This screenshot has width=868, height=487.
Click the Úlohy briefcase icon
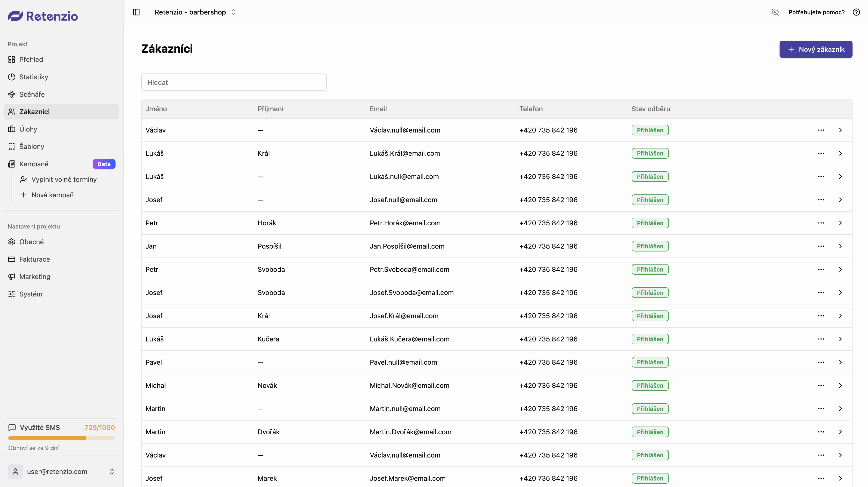click(12, 129)
